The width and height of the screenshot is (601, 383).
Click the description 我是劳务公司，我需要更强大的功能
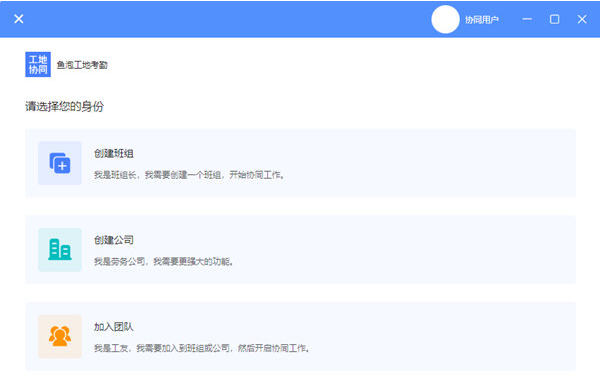pyautogui.click(x=164, y=262)
